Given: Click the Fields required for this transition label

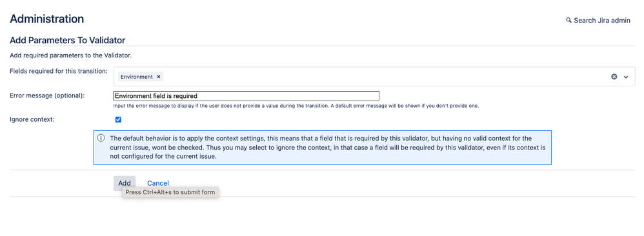Looking at the screenshot, I should pyautogui.click(x=59, y=71).
